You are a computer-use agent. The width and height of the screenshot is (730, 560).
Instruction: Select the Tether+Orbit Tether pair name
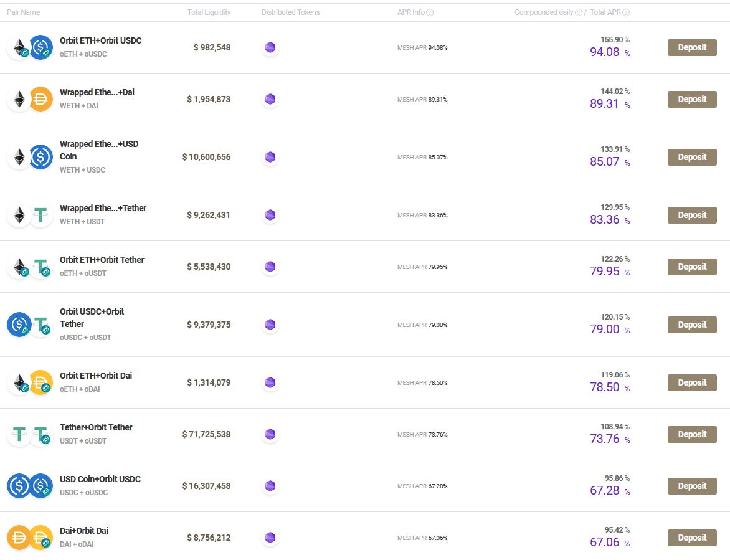96,427
